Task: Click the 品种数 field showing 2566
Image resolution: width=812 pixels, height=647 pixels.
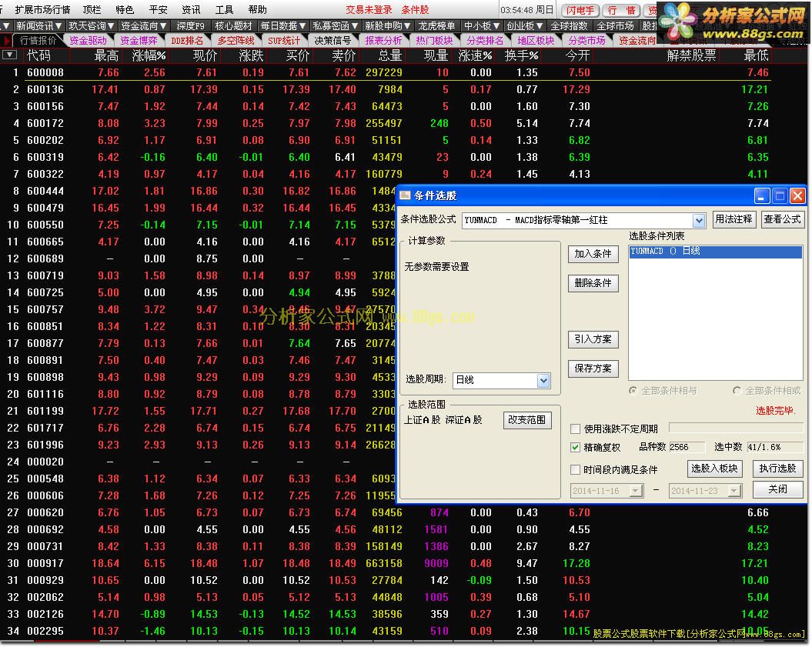Action: point(687,447)
